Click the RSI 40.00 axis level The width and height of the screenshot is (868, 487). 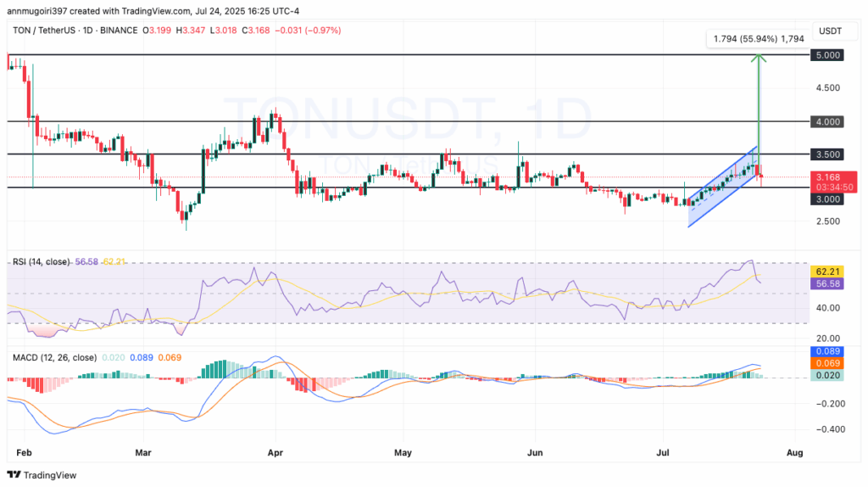point(827,308)
